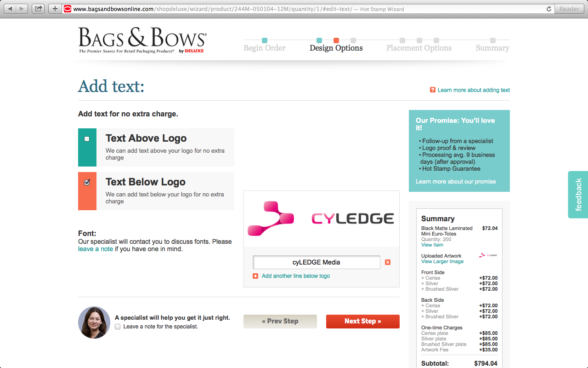Switch to Reader view in the address bar

[569, 8]
